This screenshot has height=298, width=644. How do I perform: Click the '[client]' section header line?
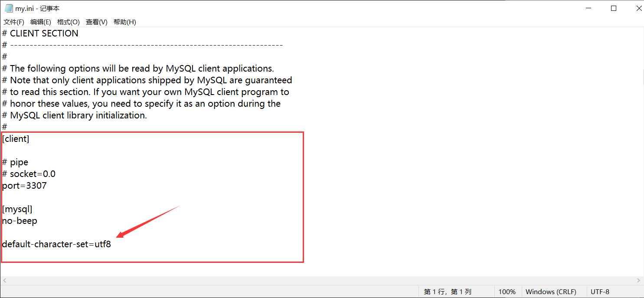[16, 139]
